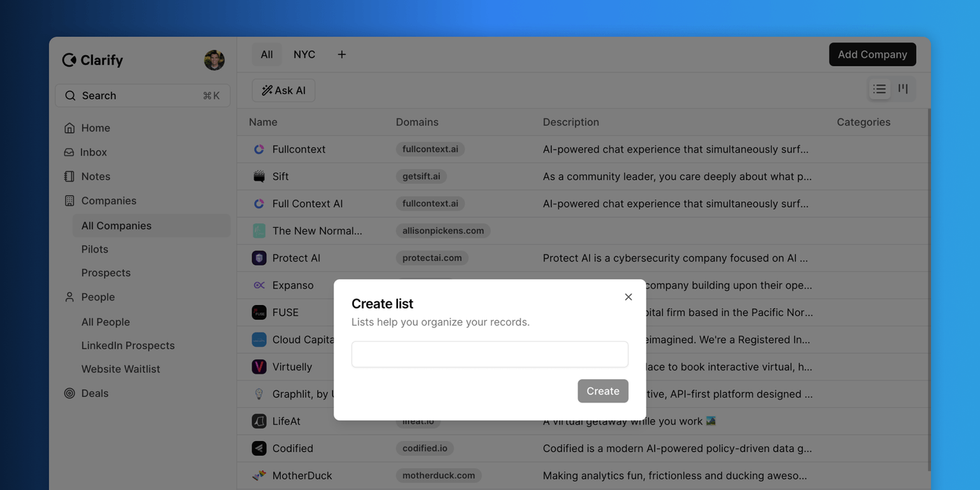This screenshot has height=490, width=980.
Task: Click the Full Context AI logo
Action: [x=259, y=204]
